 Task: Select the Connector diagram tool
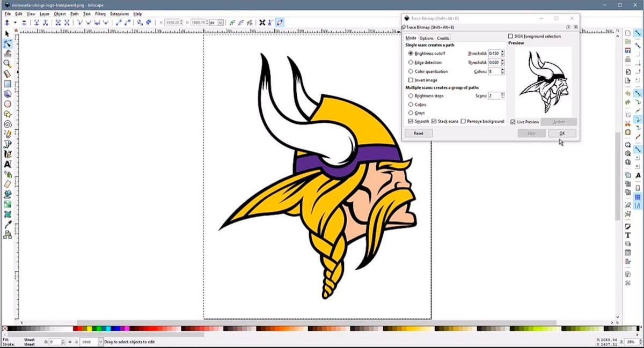click(8, 234)
